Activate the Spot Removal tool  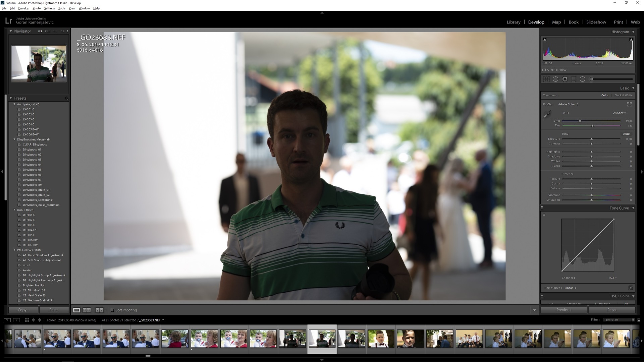(x=556, y=79)
